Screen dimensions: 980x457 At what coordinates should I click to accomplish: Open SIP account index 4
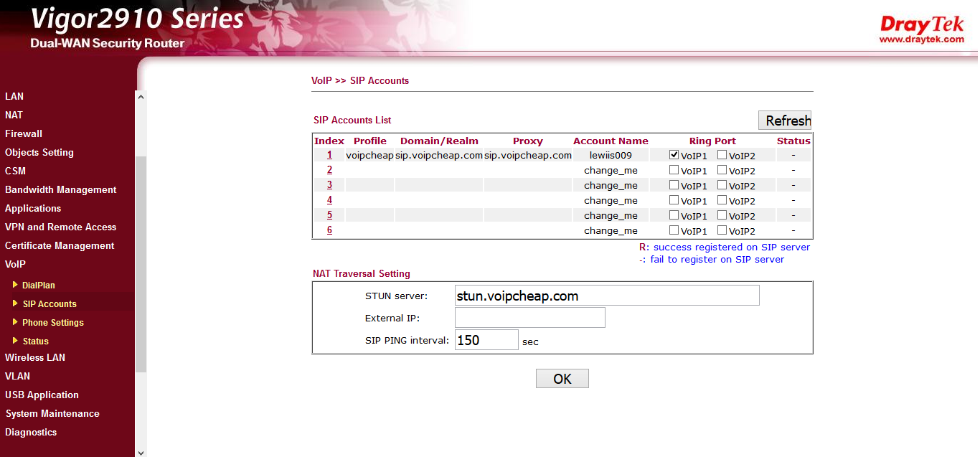pyautogui.click(x=329, y=200)
